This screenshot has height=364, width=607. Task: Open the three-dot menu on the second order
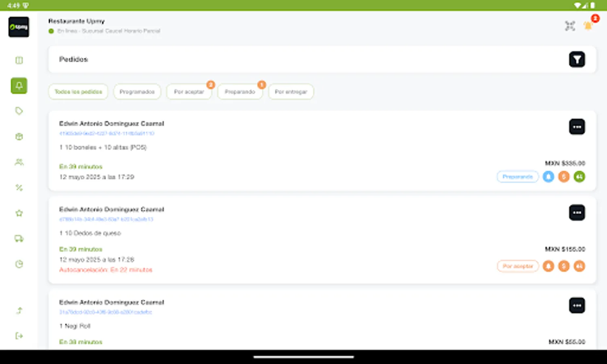577,212
